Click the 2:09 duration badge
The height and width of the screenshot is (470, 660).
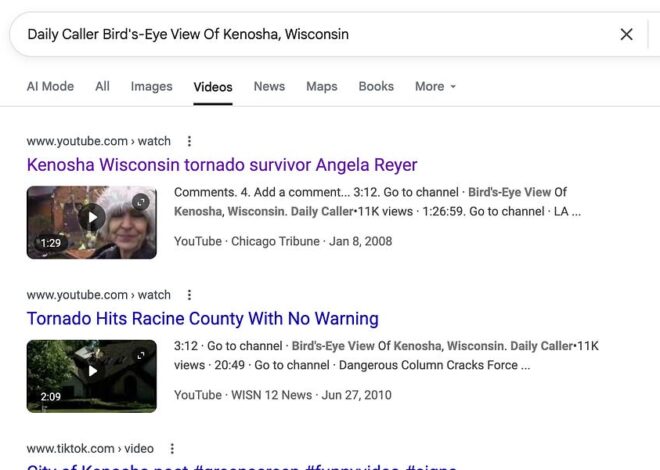[51, 396]
